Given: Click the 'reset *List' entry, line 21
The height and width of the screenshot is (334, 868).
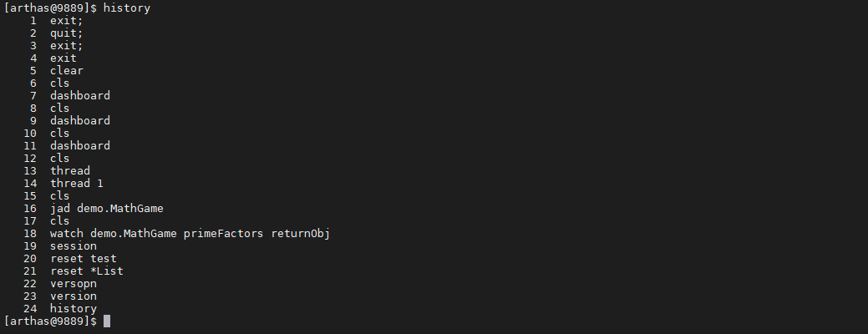Looking at the screenshot, I should point(87,271).
